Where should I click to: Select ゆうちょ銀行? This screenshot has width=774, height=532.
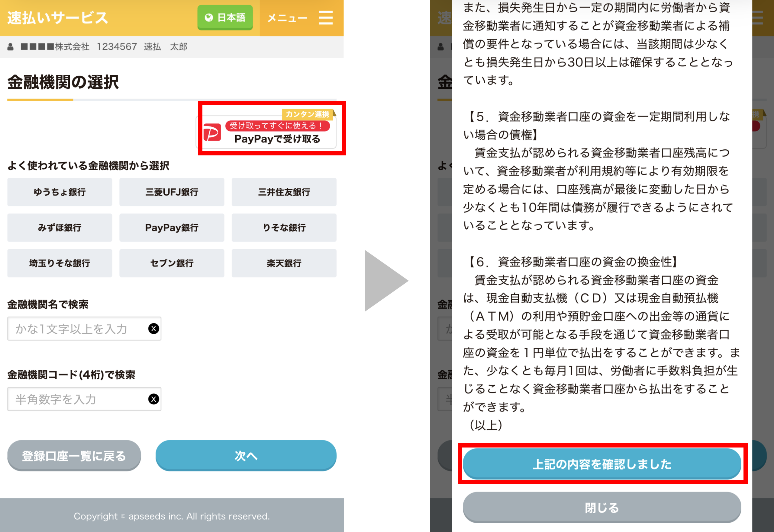pos(60,192)
